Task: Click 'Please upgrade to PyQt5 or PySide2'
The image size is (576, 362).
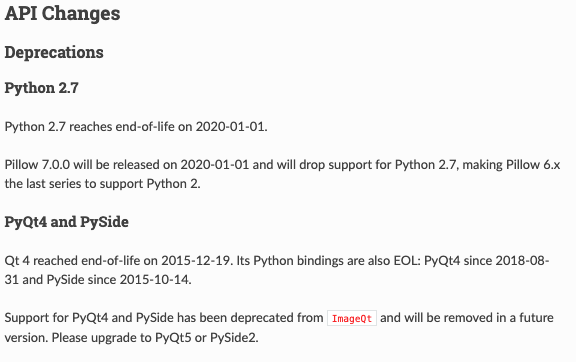Action: tap(155, 337)
